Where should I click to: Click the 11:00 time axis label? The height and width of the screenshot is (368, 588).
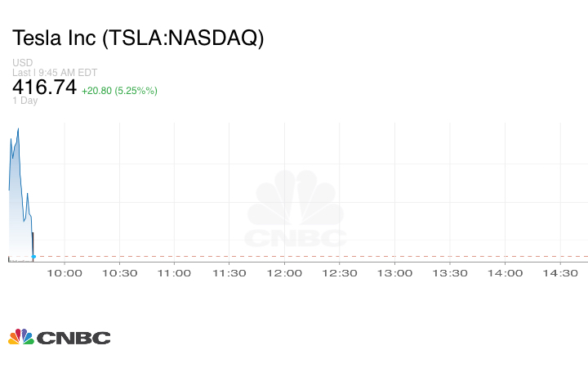point(175,273)
